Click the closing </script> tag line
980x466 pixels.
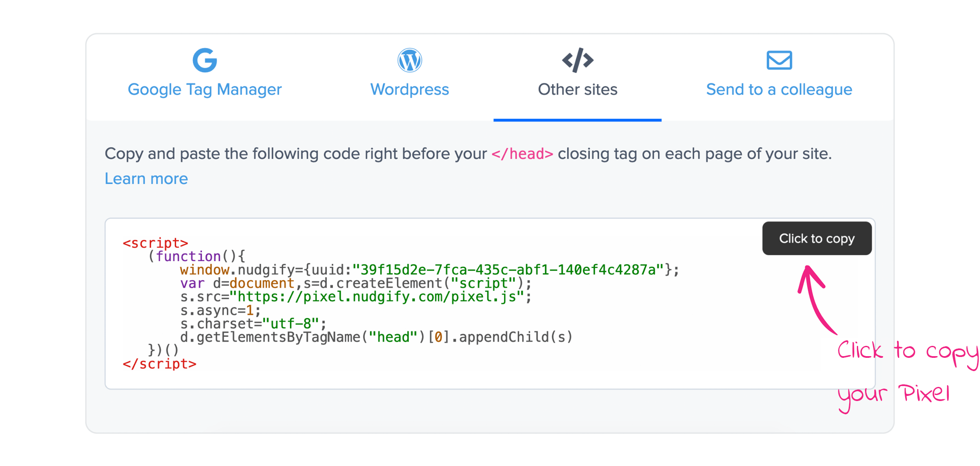click(x=159, y=364)
